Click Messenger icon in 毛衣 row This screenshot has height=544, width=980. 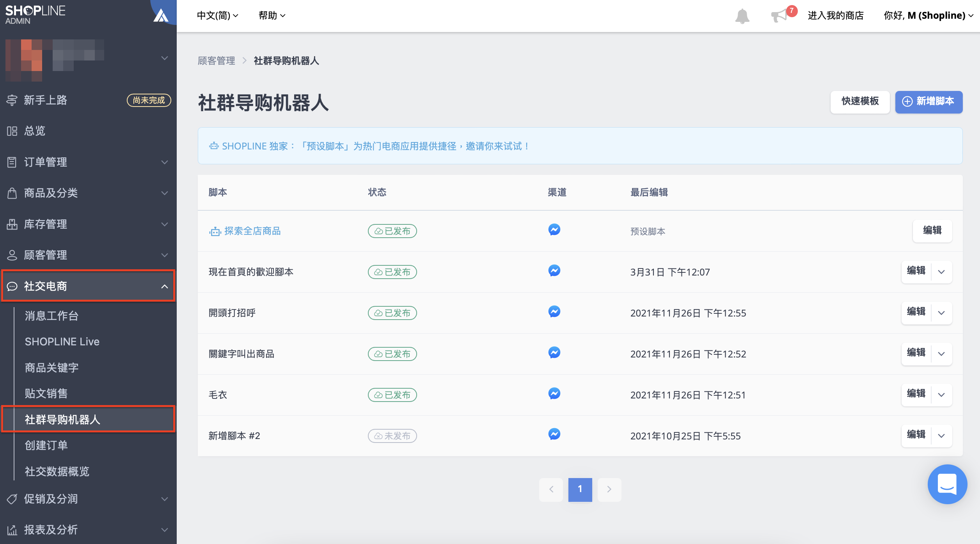[x=554, y=393]
